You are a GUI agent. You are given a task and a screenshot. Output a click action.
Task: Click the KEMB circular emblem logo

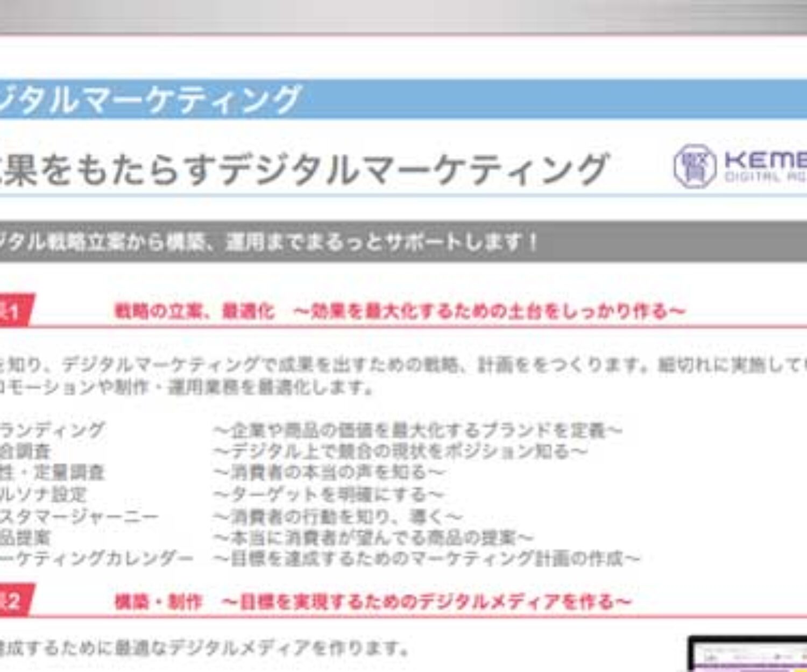[x=695, y=166]
